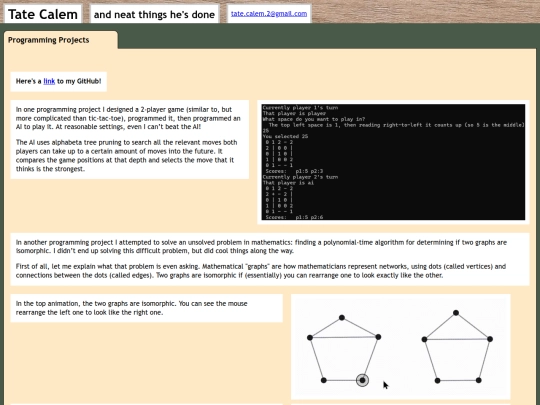Click the alphabeta tree pruning paragraph
Screen dimensions: 540x405
[127, 155]
